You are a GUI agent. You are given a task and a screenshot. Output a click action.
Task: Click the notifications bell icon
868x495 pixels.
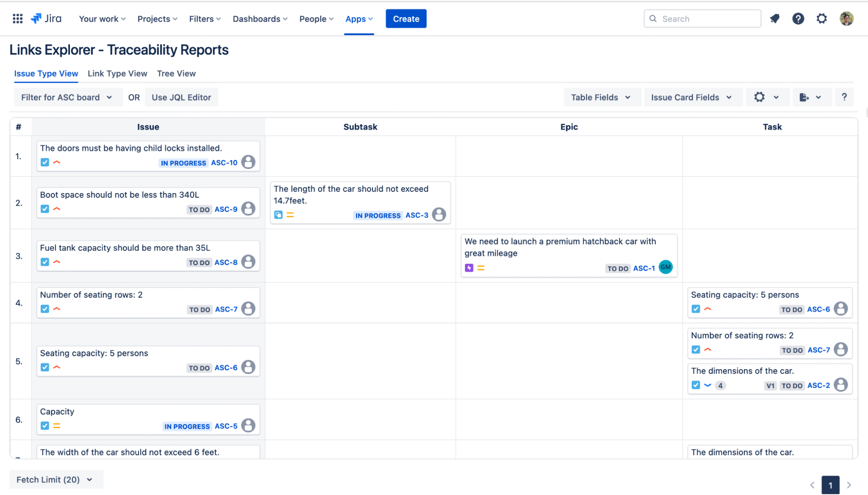(775, 19)
